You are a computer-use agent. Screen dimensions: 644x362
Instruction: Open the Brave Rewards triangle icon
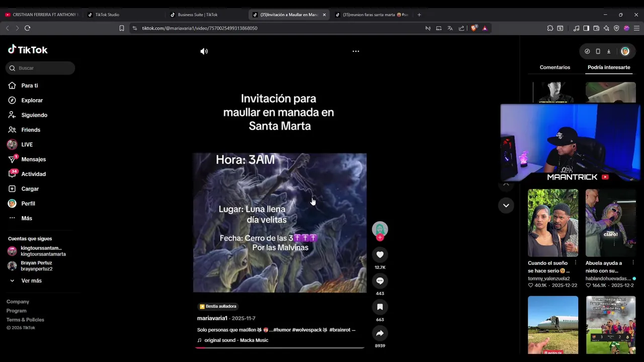click(485, 28)
